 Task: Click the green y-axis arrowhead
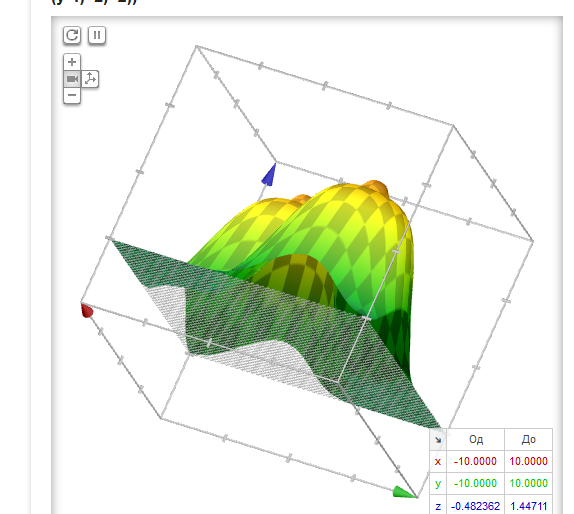pos(405,492)
